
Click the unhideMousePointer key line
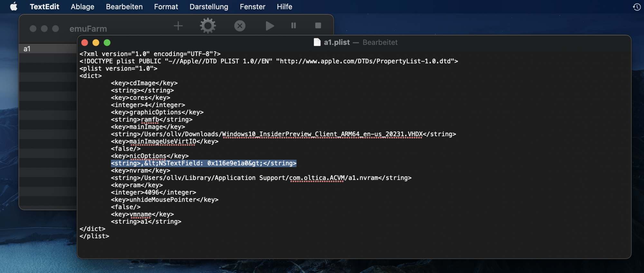pyautogui.click(x=165, y=200)
